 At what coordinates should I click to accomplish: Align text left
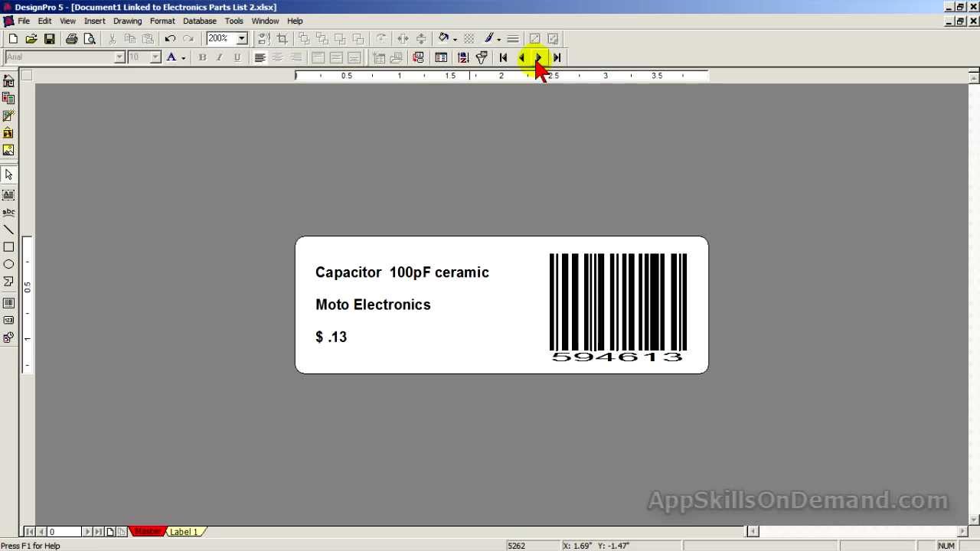point(260,57)
